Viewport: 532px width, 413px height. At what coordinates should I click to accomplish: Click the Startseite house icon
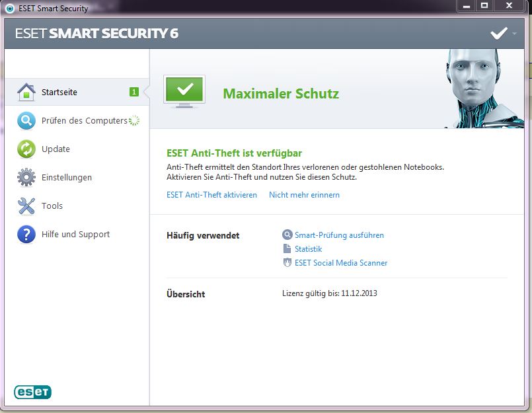(26, 93)
